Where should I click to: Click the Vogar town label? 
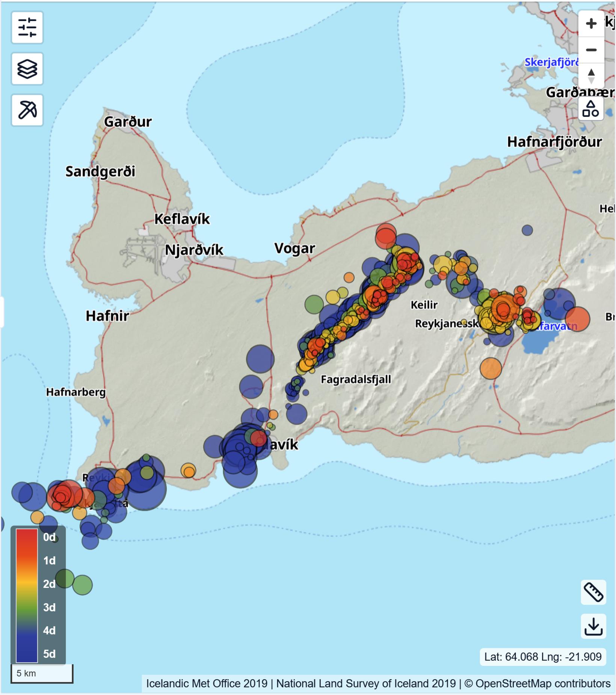294,248
